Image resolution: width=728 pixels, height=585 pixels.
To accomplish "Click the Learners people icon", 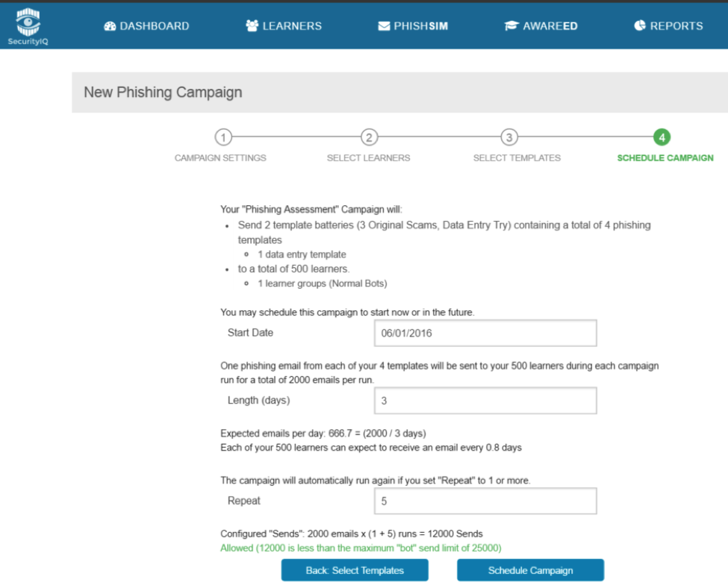I will [x=252, y=26].
